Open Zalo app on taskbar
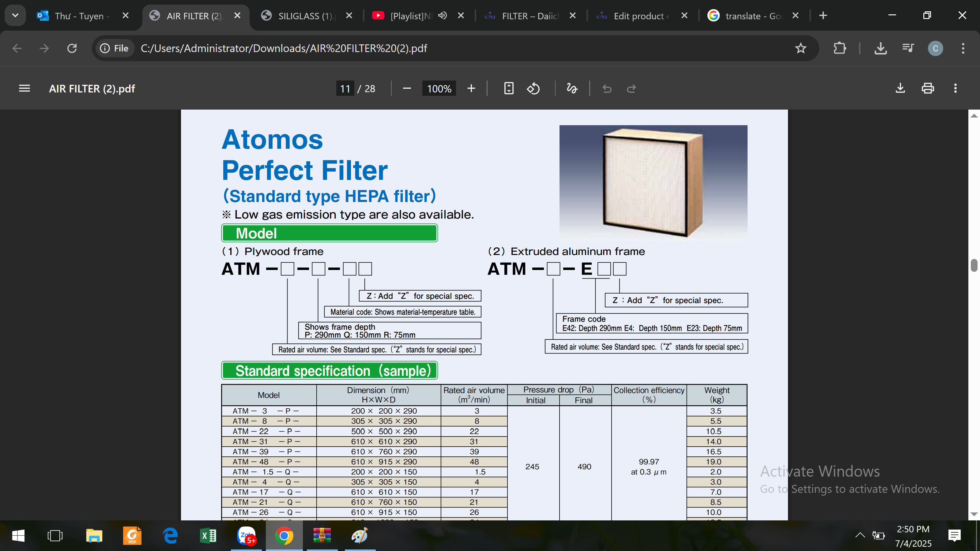Viewport: 980px width, 551px height. pyautogui.click(x=246, y=536)
